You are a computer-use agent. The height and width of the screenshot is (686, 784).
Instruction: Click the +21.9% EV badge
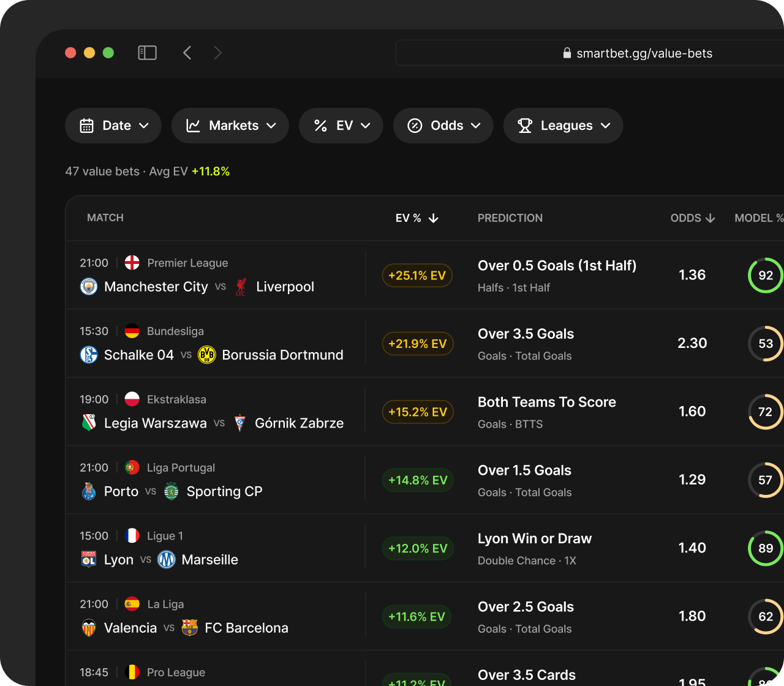click(x=418, y=344)
